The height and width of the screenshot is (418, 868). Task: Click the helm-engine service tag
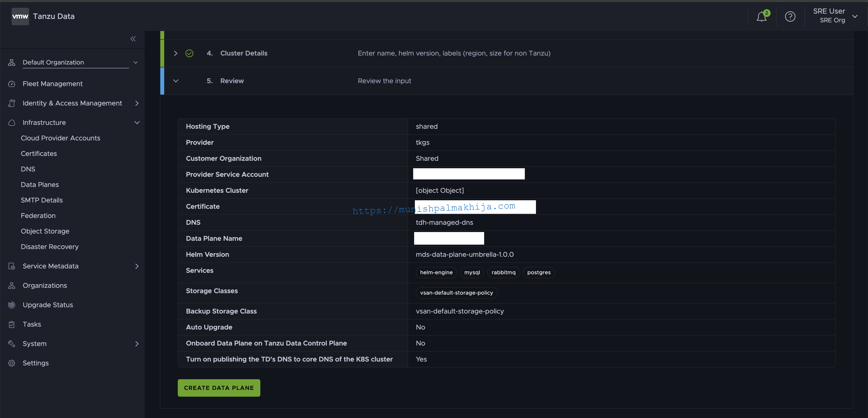pos(436,273)
